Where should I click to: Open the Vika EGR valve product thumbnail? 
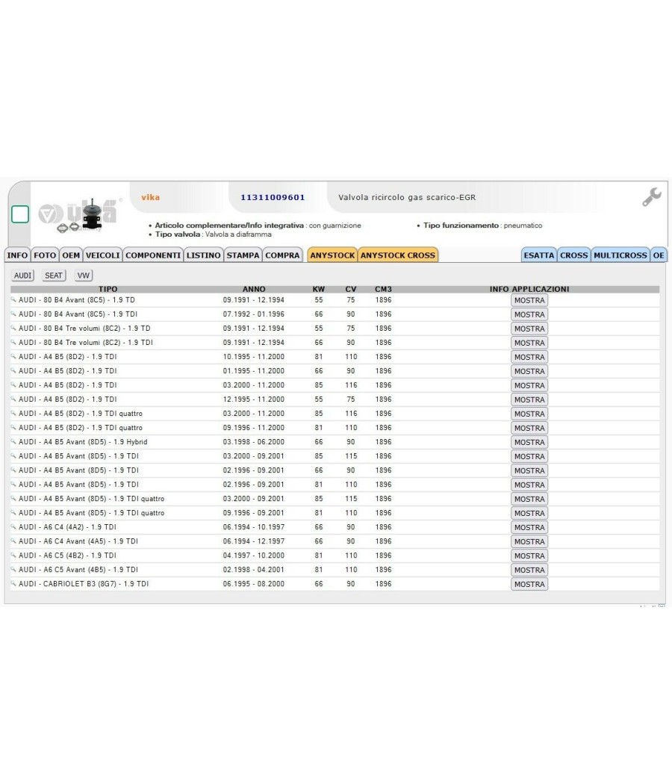pyautogui.click(x=80, y=215)
